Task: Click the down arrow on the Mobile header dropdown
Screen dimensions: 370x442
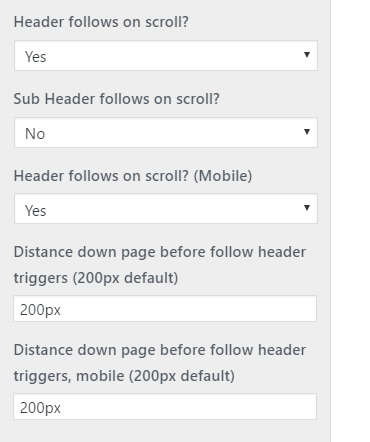Action: 307,208
